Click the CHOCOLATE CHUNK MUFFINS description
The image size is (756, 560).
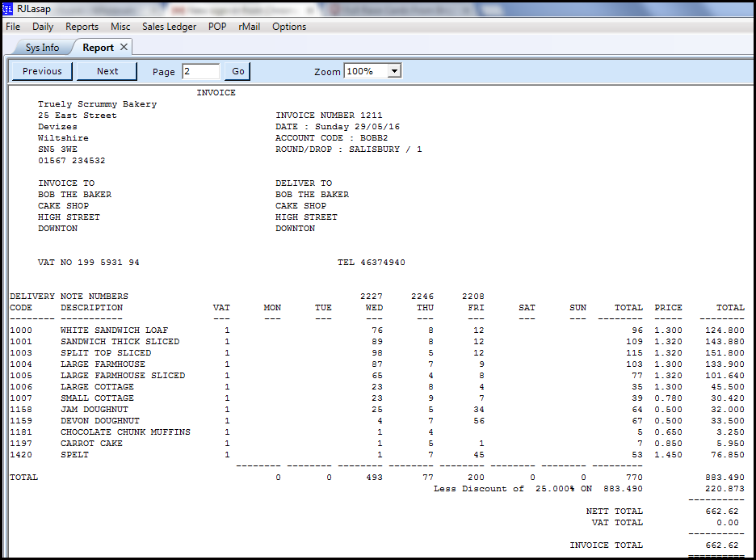coord(125,432)
